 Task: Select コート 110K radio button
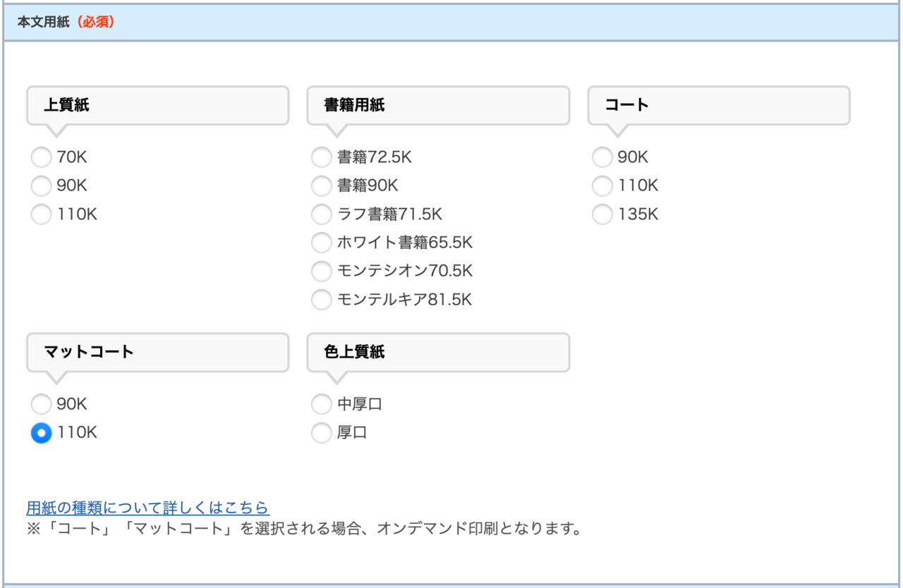coord(602,186)
